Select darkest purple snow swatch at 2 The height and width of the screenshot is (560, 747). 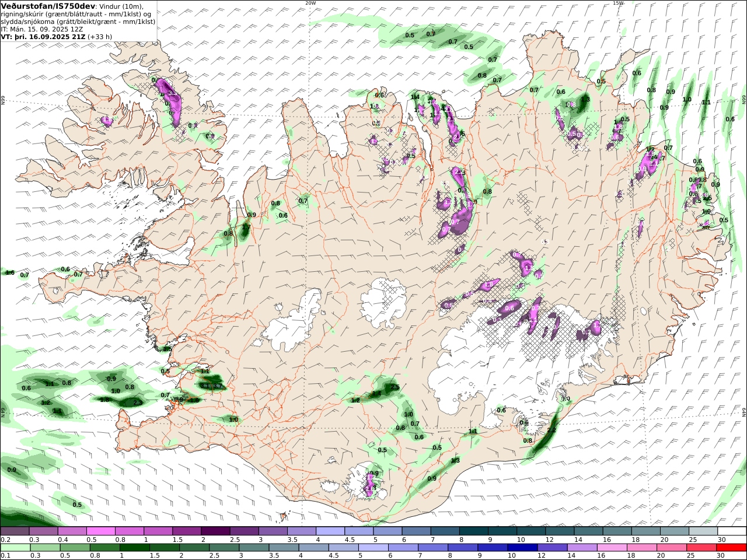pyautogui.click(x=215, y=531)
